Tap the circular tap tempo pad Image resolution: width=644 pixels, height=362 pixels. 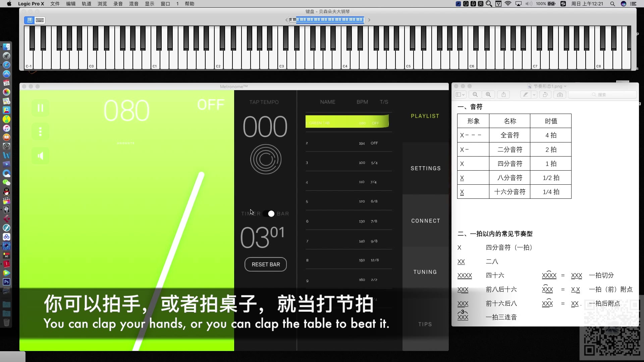[266, 159]
